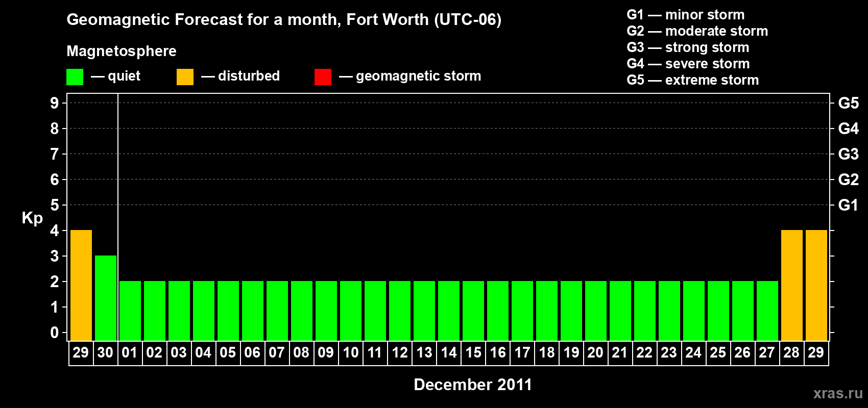Click the date label 14
This screenshot has height=408, width=868.
tap(448, 352)
